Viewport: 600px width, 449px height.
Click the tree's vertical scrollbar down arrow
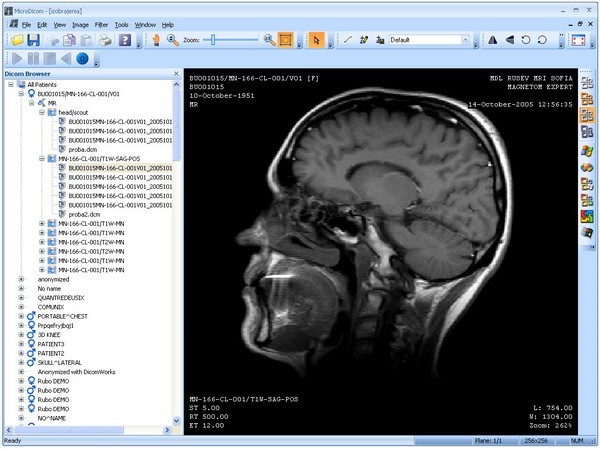click(x=176, y=421)
